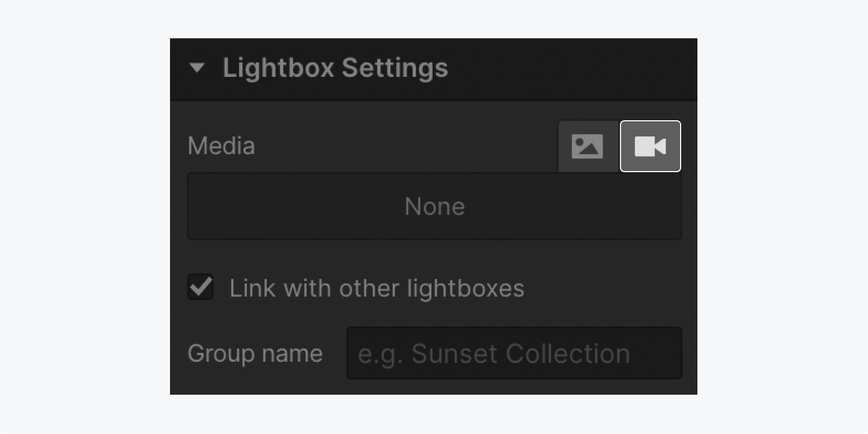Switch lightbox media to picture icon

point(587,146)
